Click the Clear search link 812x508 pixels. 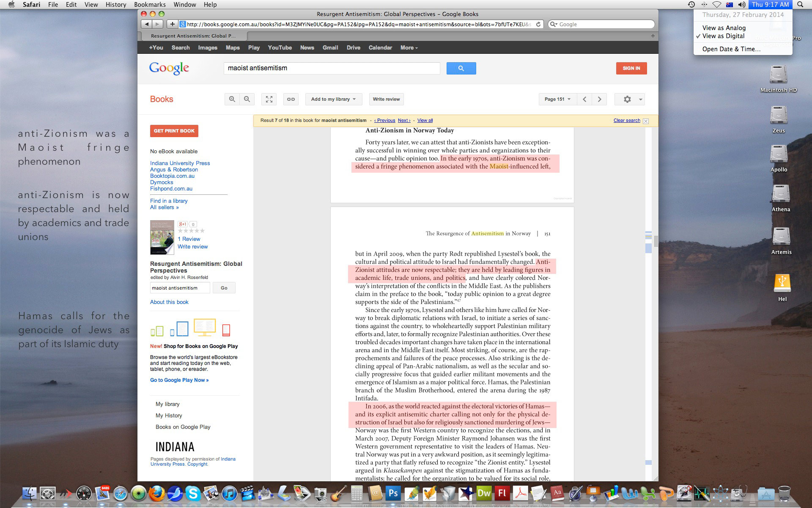coord(627,121)
